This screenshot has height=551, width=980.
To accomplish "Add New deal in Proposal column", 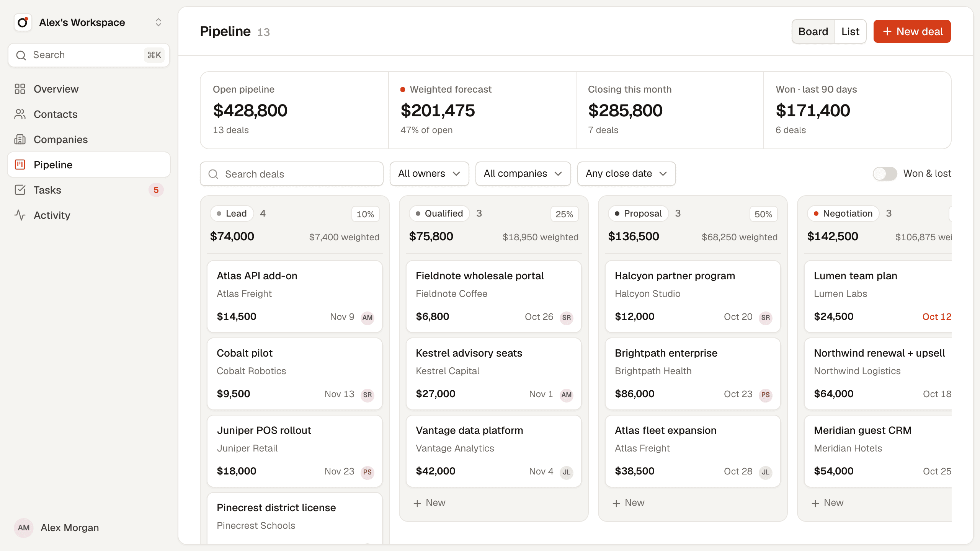I will [629, 503].
